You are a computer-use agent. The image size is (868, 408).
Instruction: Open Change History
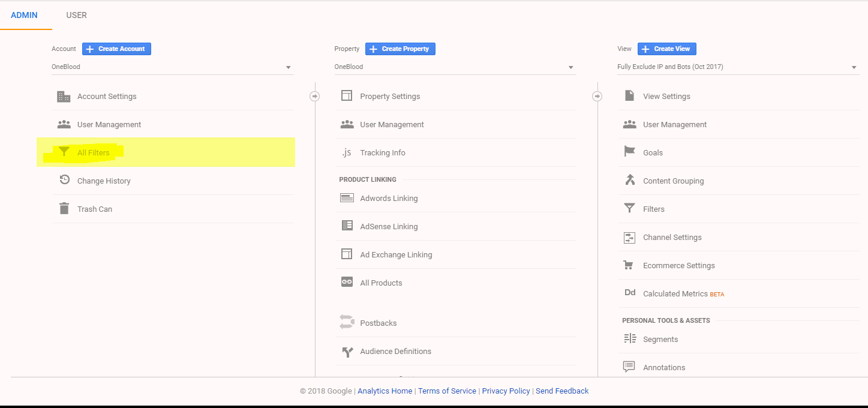[104, 181]
